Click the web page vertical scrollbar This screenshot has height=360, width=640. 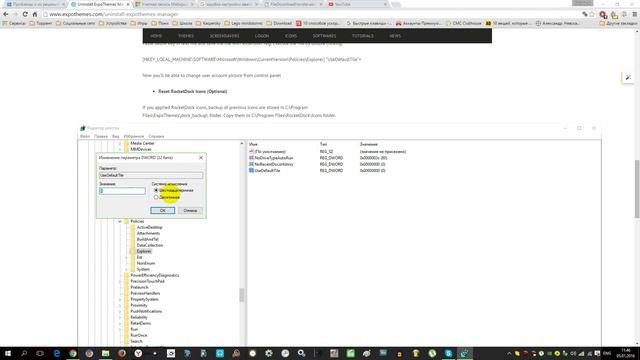[637, 189]
